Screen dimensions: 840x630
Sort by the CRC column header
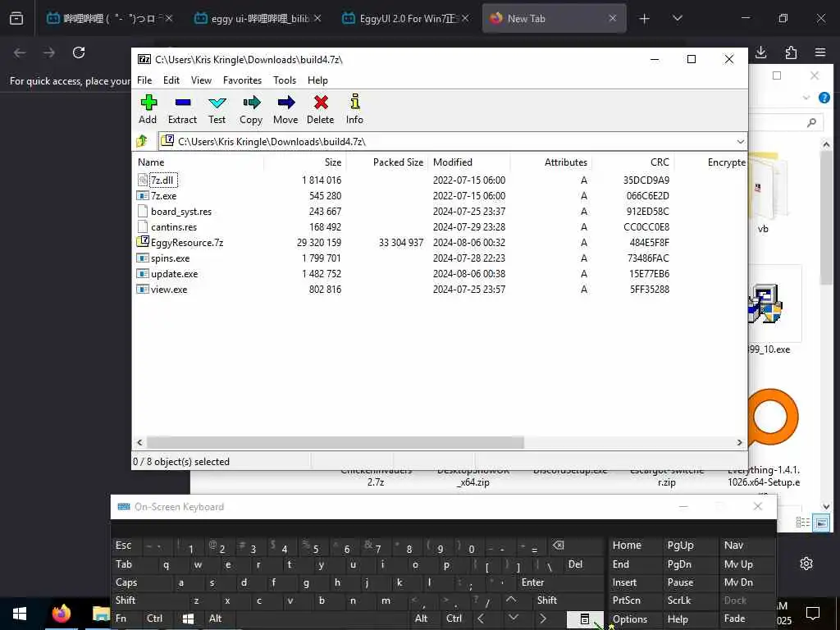tap(632, 162)
